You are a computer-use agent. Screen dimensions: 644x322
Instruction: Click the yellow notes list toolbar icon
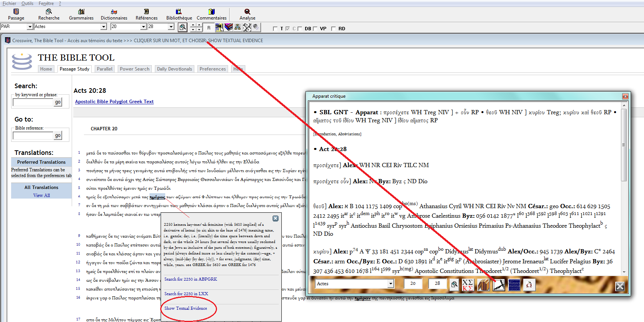coord(219,27)
